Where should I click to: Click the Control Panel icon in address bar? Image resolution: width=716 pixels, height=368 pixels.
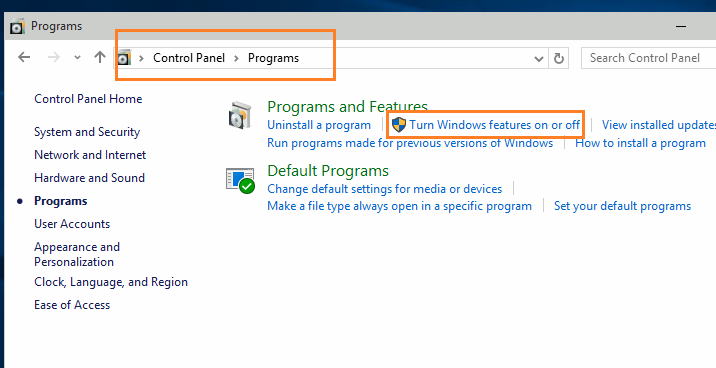[124, 58]
